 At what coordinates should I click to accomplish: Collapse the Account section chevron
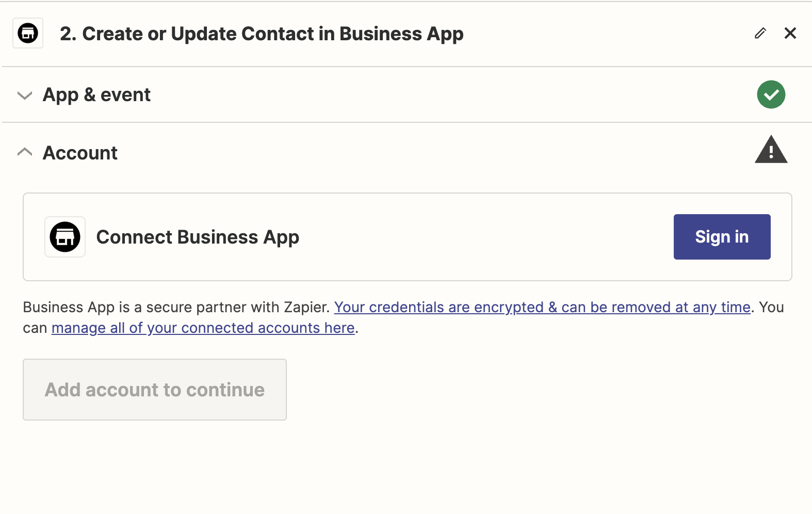point(25,152)
